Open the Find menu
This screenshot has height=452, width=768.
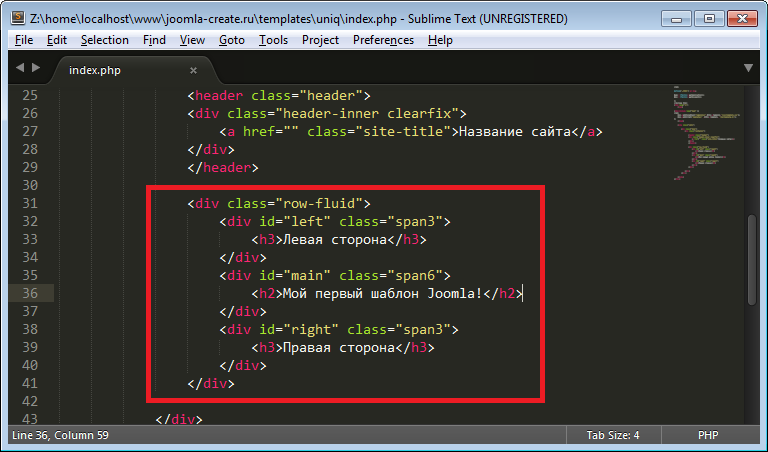click(155, 40)
